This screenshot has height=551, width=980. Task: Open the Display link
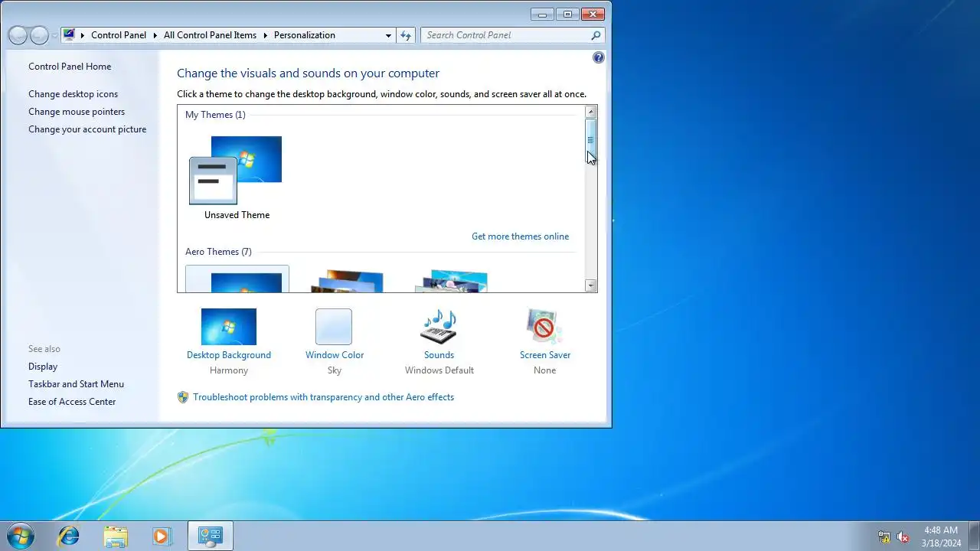(43, 367)
